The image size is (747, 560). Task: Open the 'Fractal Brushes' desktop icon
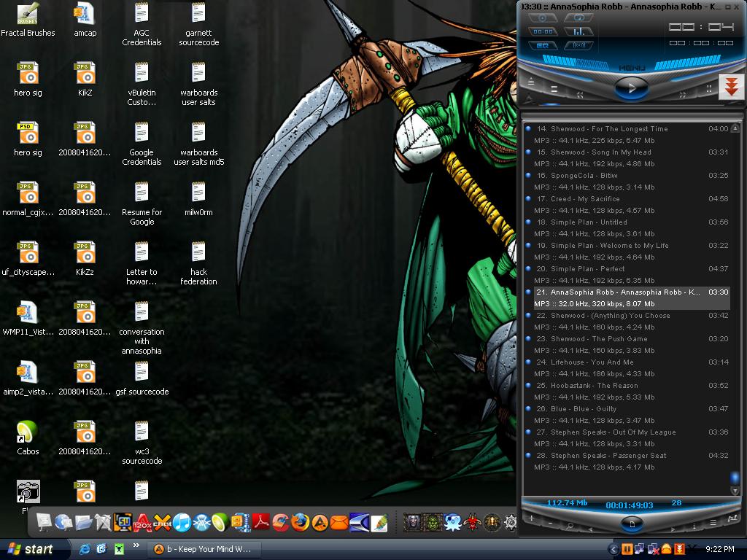click(28, 20)
